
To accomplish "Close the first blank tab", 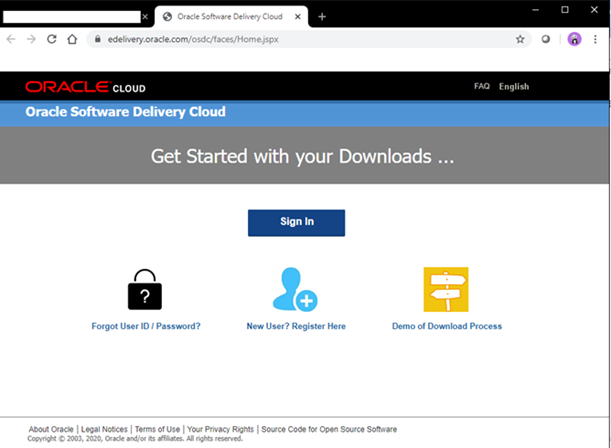I will (x=145, y=17).
